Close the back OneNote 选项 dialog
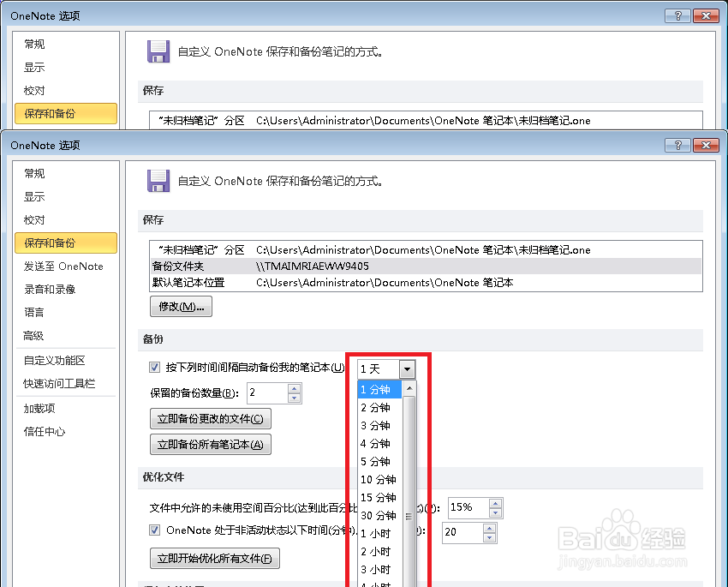The height and width of the screenshot is (587, 728). pyautogui.click(x=706, y=15)
